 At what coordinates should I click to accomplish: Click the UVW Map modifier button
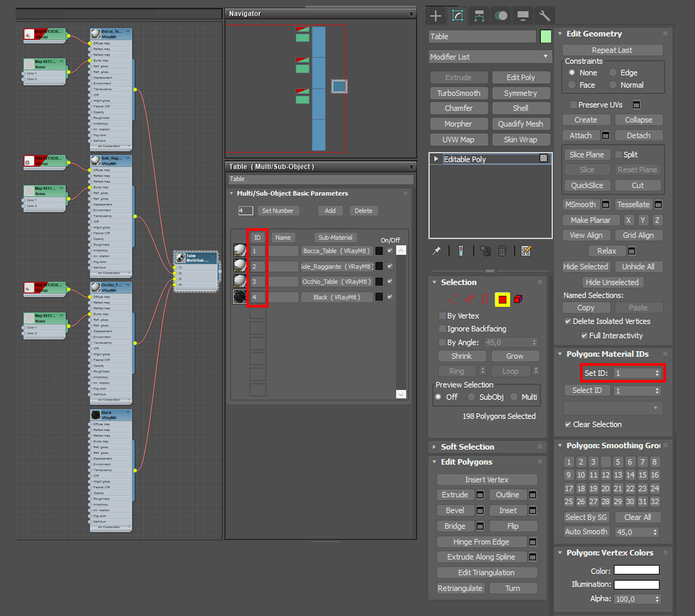click(x=458, y=140)
